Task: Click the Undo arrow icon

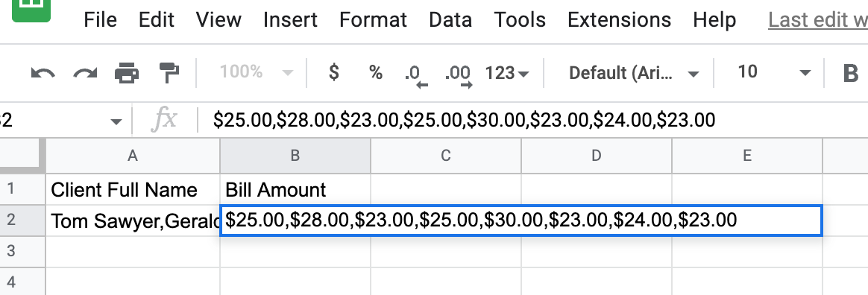Action: pyautogui.click(x=43, y=73)
